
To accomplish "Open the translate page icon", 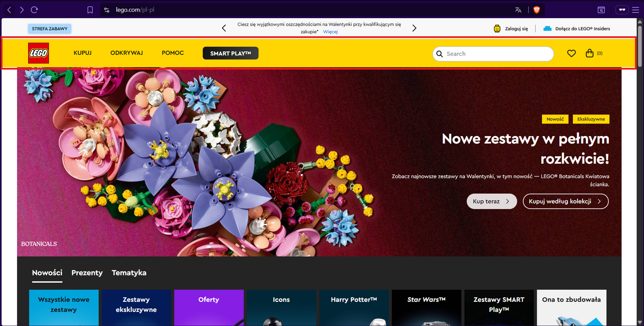I will click(x=518, y=10).
